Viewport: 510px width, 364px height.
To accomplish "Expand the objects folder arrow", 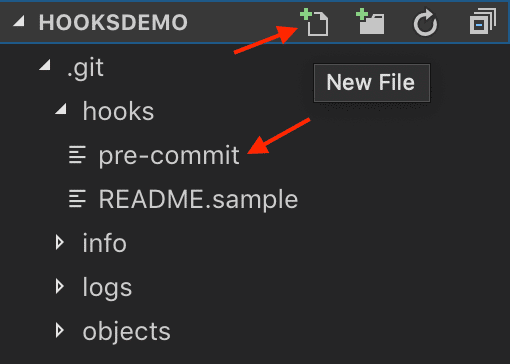I will pyautogui.click(x=60, y=330).
